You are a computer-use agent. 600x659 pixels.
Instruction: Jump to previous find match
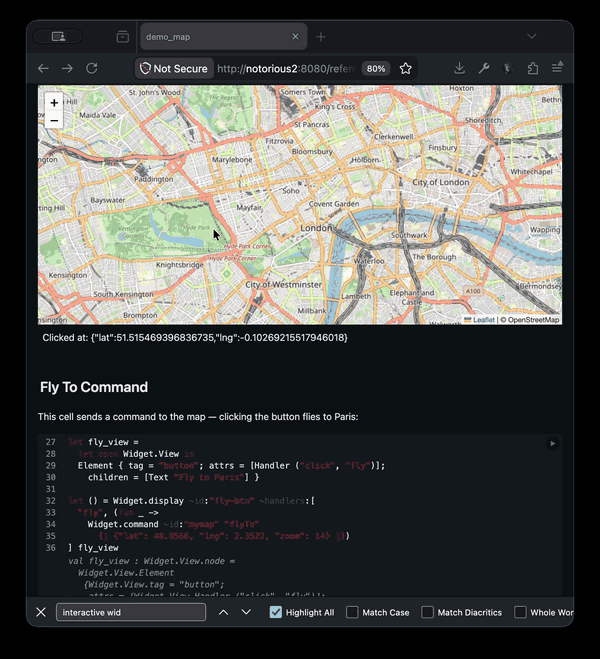point(224,612)
